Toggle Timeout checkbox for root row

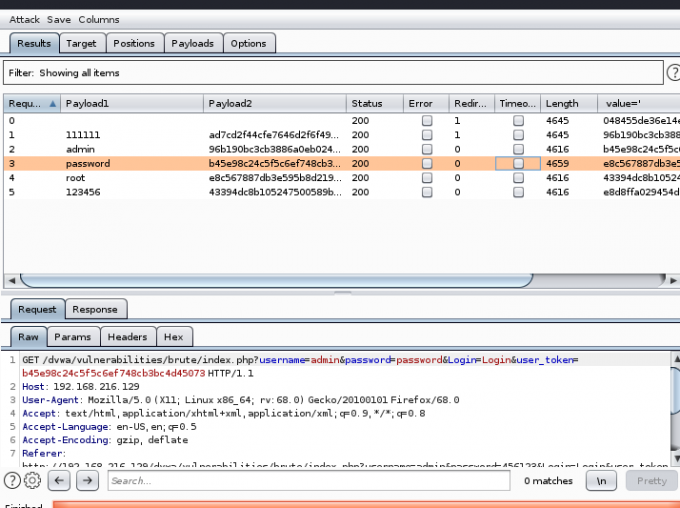(x=518, y=178)
